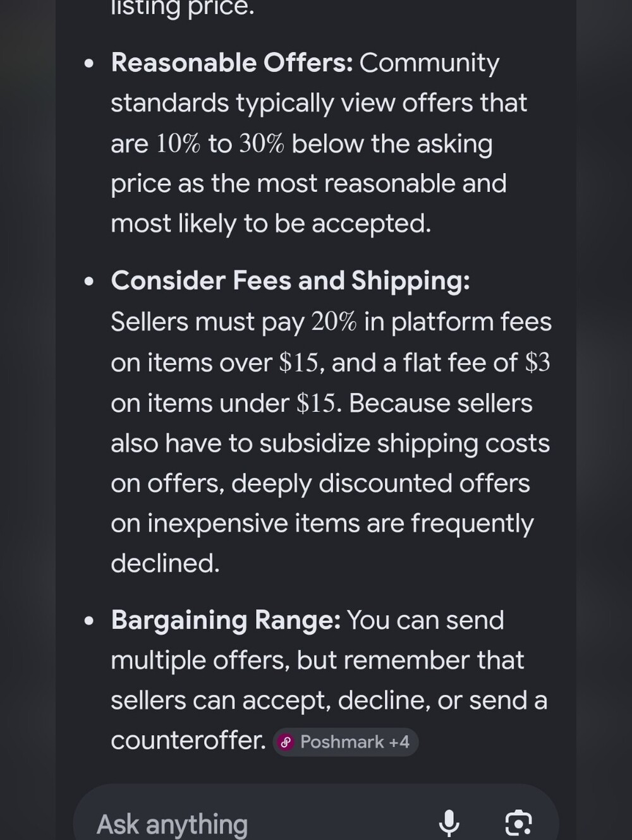Click the word 'counteroffer.'
The width and height of the screenshot is (632, 840).
[x=188, y=741]
